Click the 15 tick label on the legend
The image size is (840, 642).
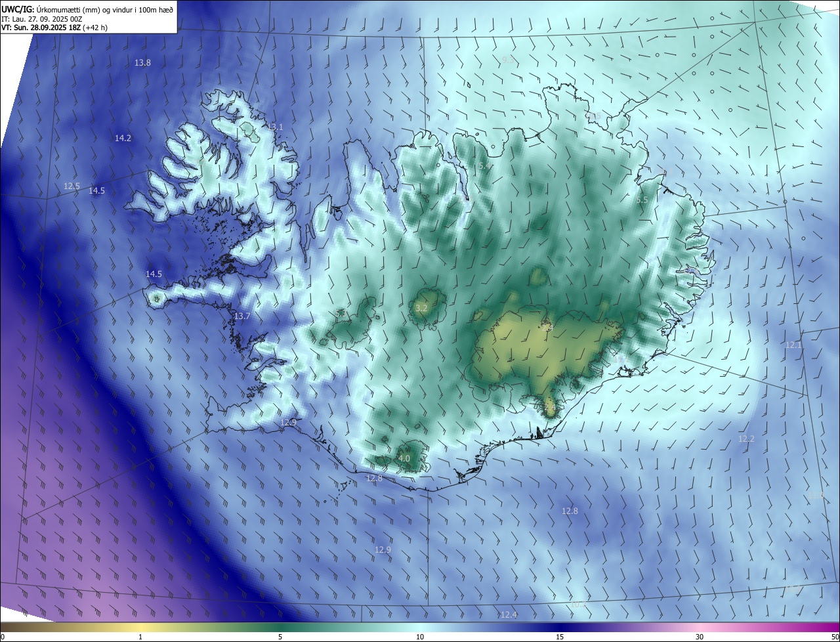(x=560, y=637)
